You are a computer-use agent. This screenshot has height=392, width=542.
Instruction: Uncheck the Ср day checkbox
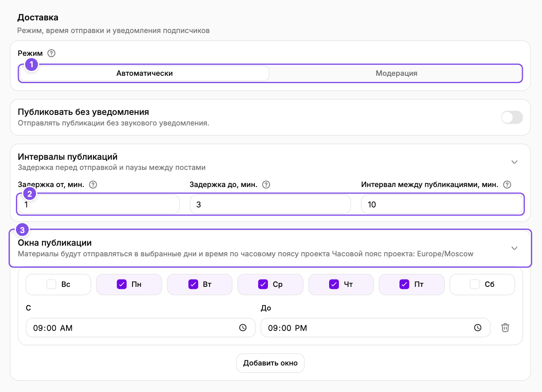pos(263,284)
